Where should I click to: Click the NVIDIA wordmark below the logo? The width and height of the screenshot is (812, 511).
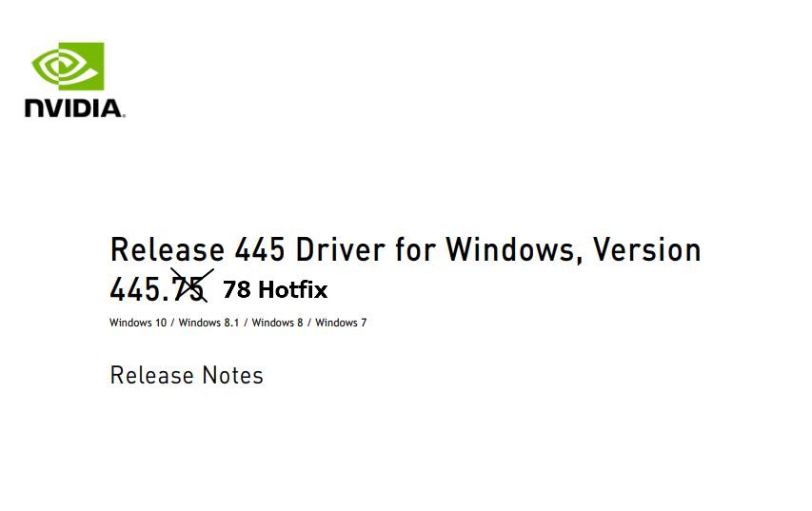74,108
